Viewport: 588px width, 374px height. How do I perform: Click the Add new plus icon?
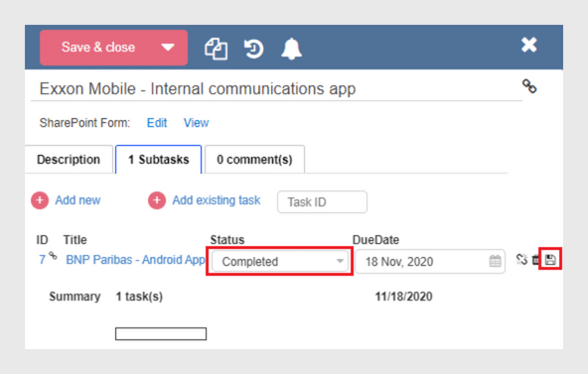click(x=40, y=200)
